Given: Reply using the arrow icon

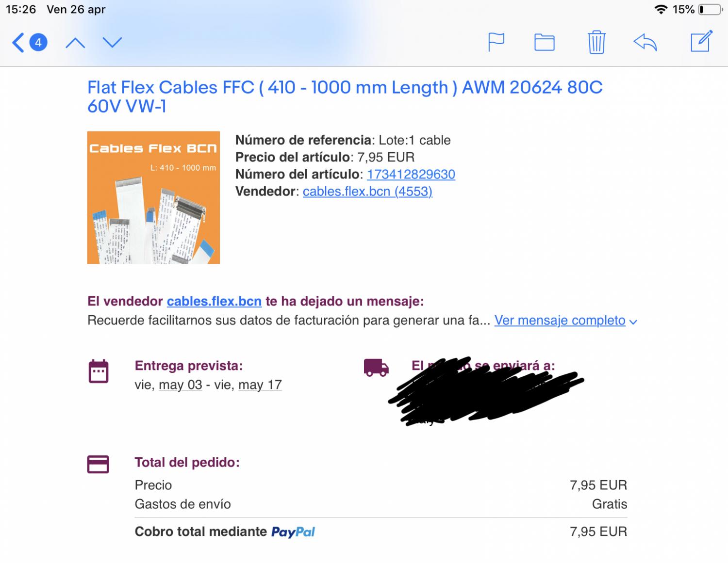Looking at the screenshot, I should click(645, 43).
